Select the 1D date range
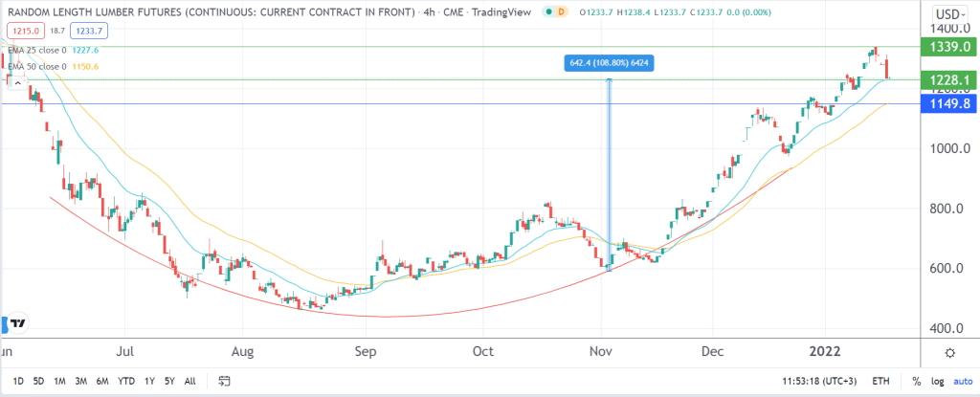This screenshot has height=397, width=980. (x=18, y=381)
